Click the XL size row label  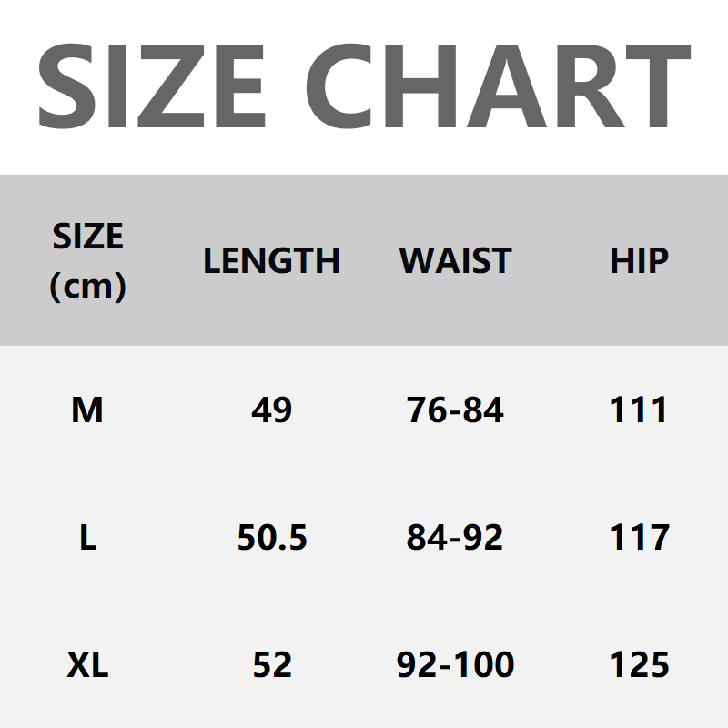[87, 666]
